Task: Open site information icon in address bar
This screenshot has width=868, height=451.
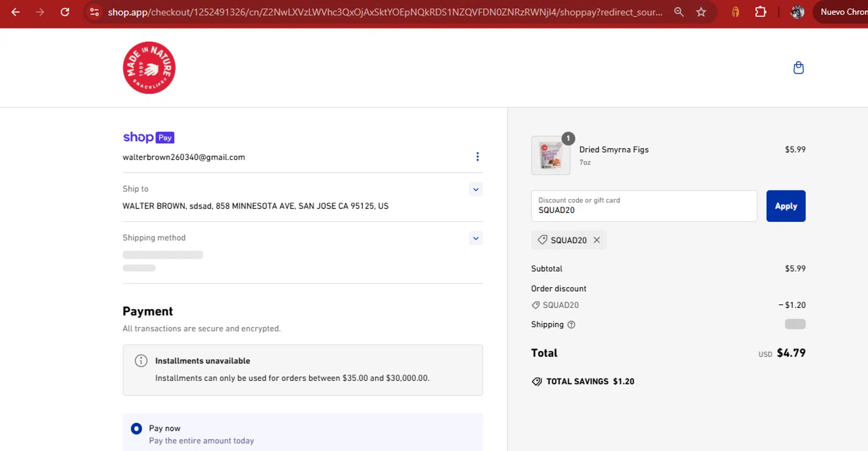Action: pos(94,12)
